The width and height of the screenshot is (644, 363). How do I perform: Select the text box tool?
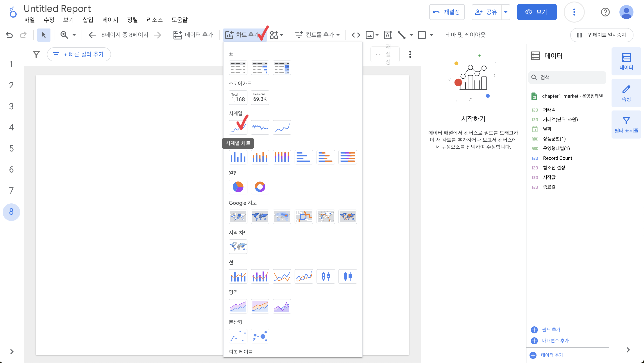point(387,35)
